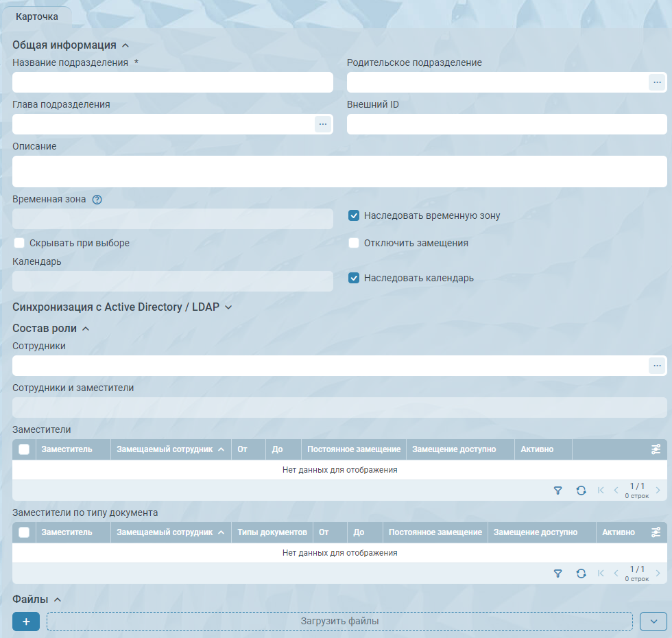672x638 pixels.
Task: Enable Скрывать при выборе checkbox
Action: pyautogui.click(x=19, y=243)
